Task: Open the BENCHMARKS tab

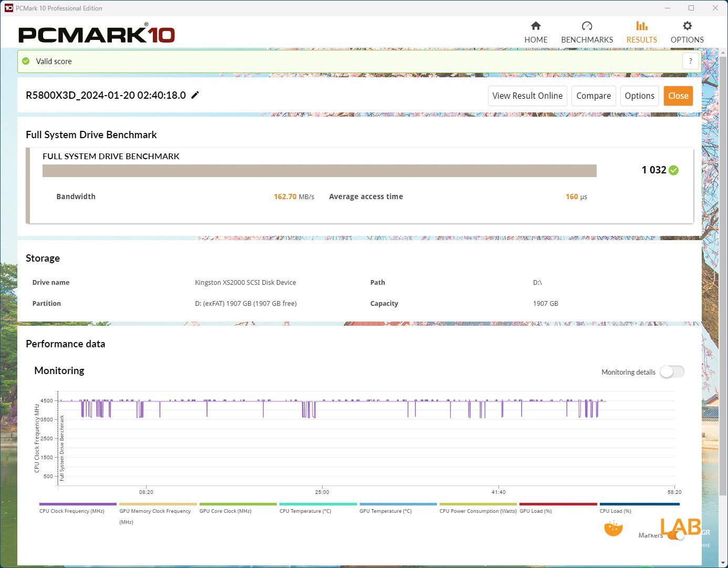Action: (587, 32)
